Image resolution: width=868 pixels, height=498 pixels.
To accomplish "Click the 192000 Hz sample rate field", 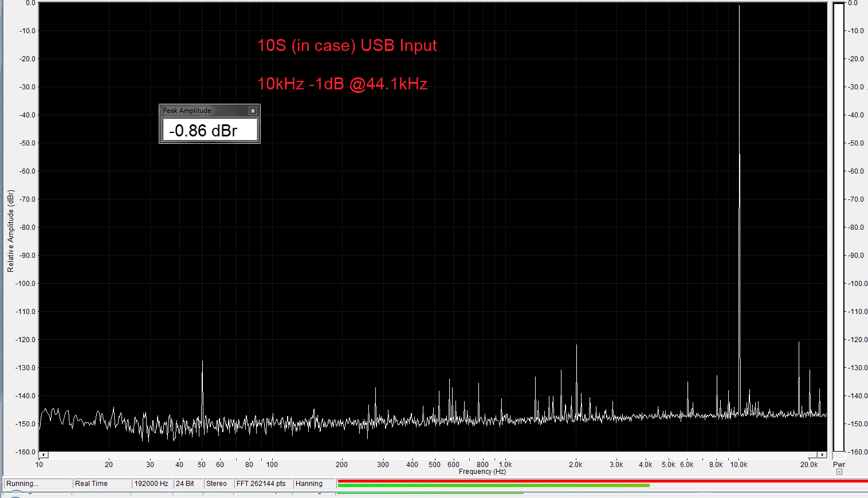I will coord(152,484).
